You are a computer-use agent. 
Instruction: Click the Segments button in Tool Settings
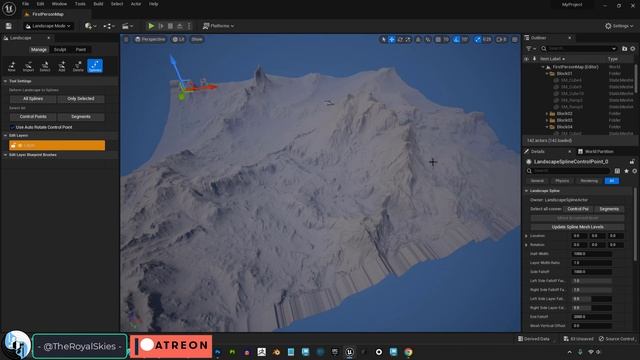pyautogui.click(x=81, y=117)
